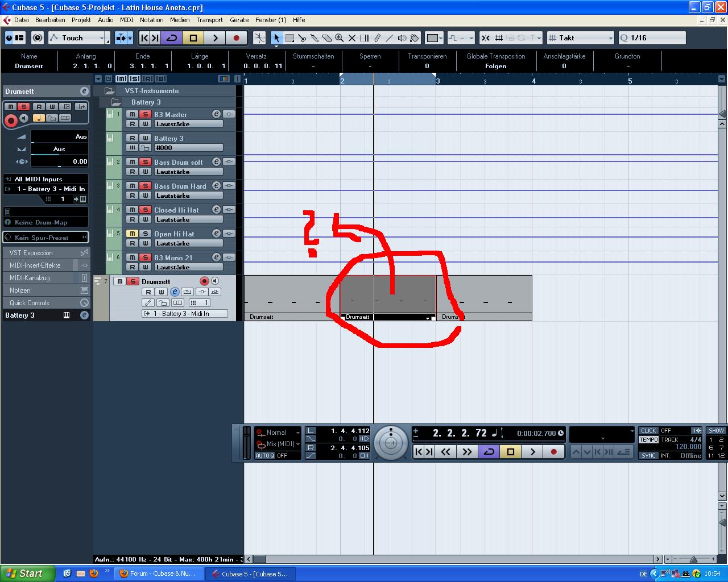Open All MIDI Inputs selector

pos(46,179)
